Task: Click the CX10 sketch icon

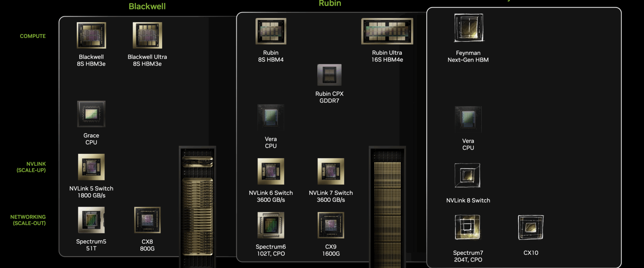Action: pyautogui.click(x=531, y=227)
